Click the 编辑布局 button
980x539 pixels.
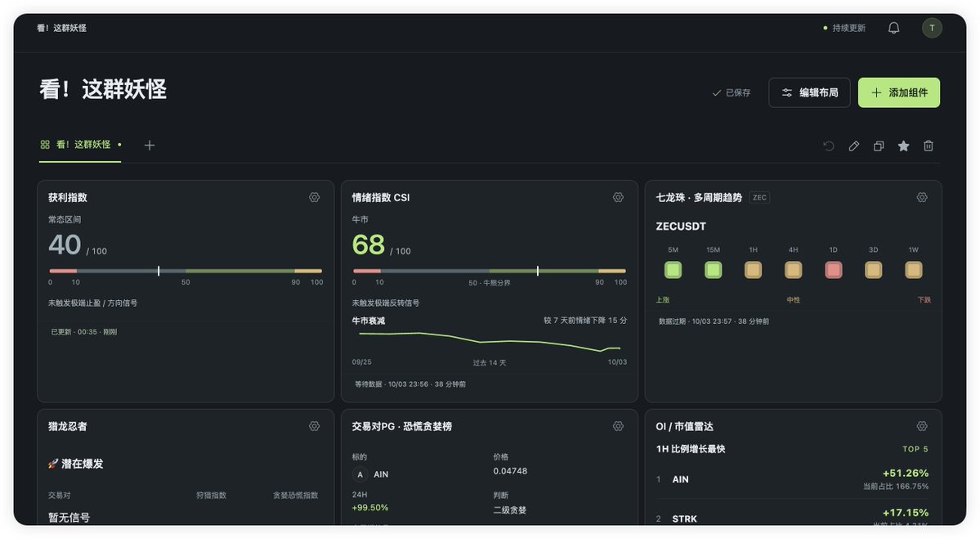tap(809, 92)
